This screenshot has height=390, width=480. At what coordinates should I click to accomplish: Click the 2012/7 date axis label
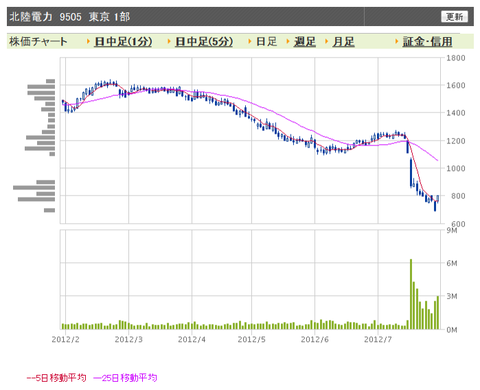pos(378,339)
